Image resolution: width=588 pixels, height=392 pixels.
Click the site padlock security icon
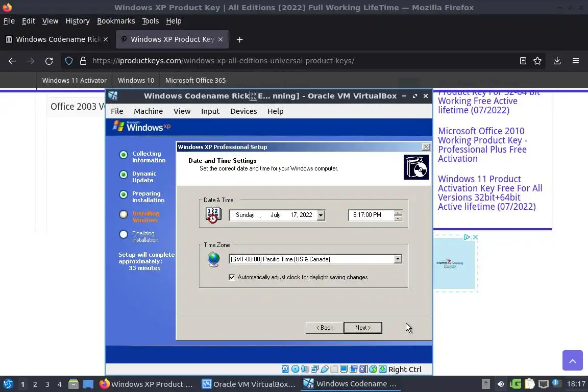83,61
